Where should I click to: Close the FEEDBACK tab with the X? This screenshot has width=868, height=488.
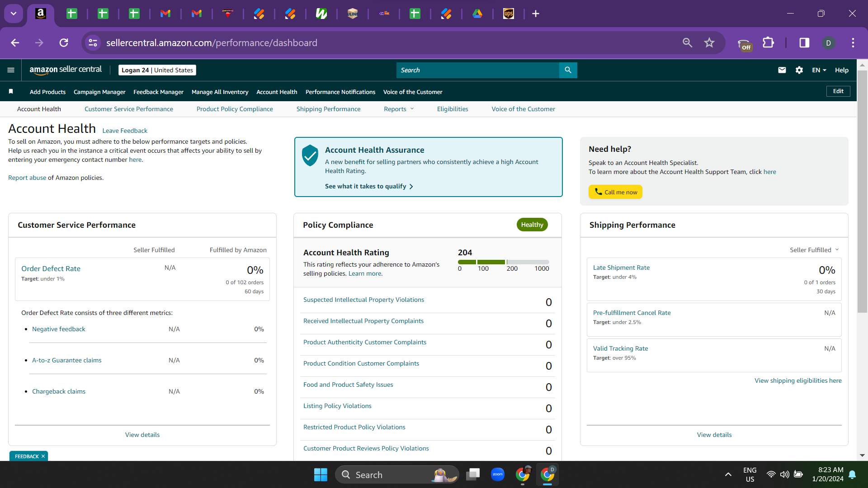(x=43, y=456)
